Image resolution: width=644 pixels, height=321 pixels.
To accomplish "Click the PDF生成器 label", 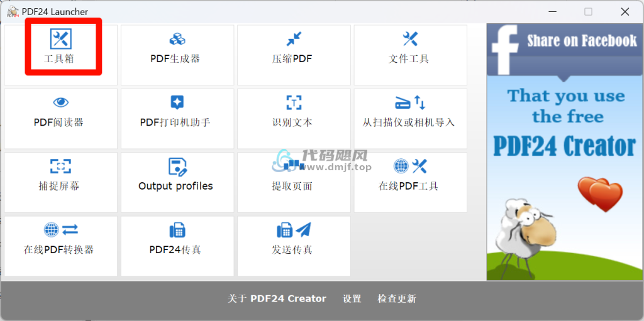I will 175,59.
